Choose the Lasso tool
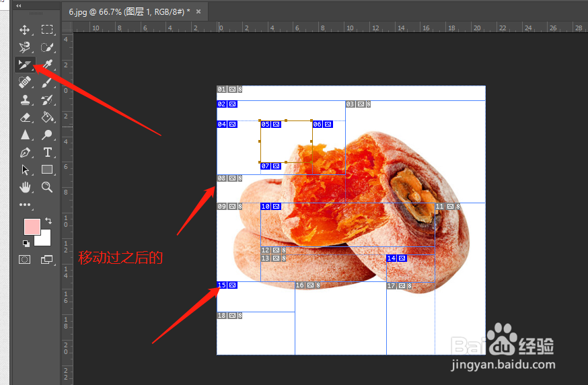Image resolution: width=588 pixels, height=385 pixels. coord(25,47)
